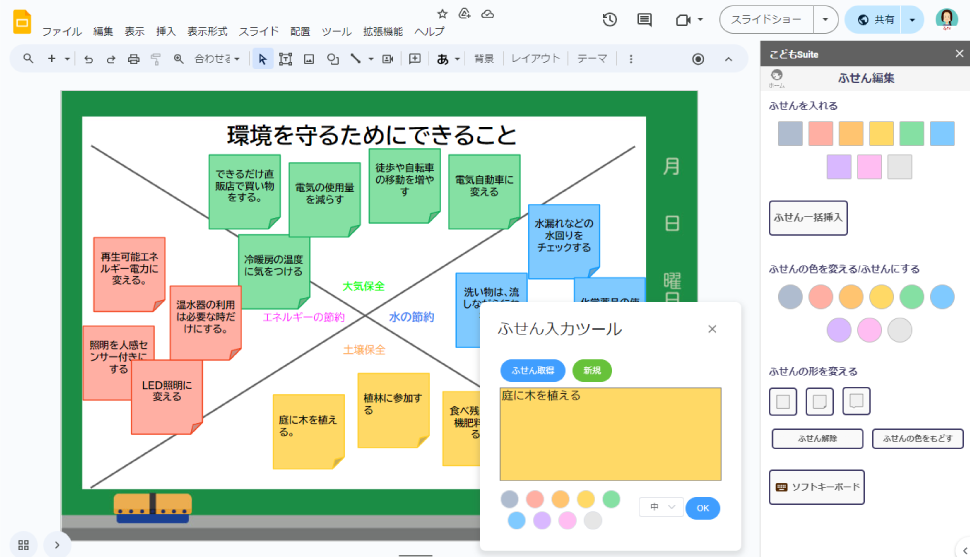Open the 拡張機能 menu
The height and width of the screenshot is (557, 970).
383,31
